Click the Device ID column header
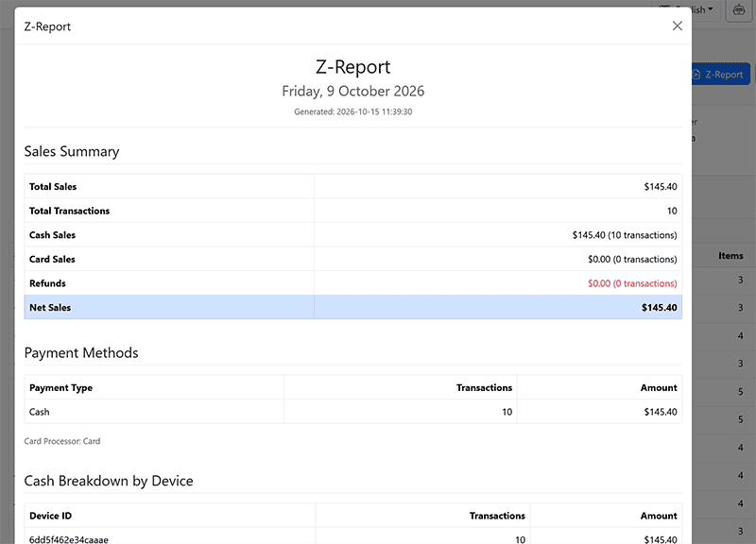This screenshot has height=544, width=756. [x=51, y=516]
